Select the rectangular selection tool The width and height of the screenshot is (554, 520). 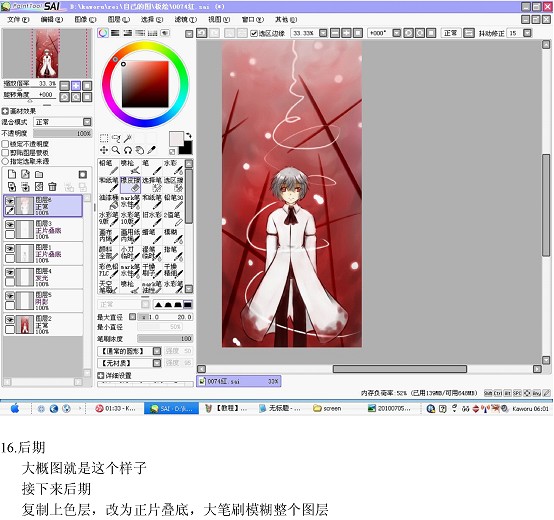coord(104,138)
